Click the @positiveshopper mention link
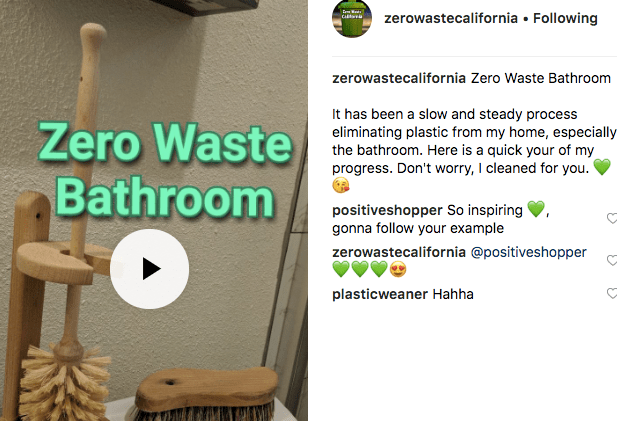The width and height of the screenshot is (617, 421). [x=528, y=252]
